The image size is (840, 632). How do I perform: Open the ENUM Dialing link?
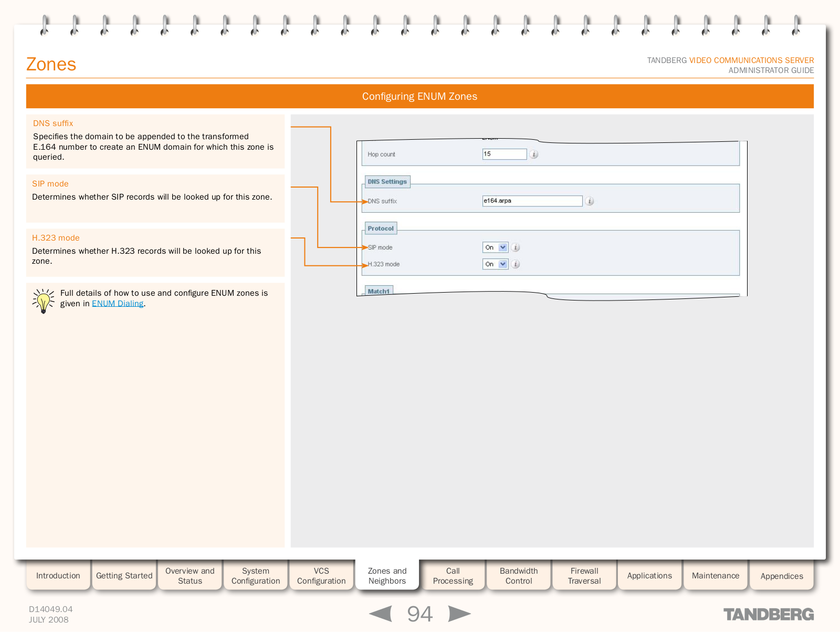pyautogui.click(x=118, y=304)
